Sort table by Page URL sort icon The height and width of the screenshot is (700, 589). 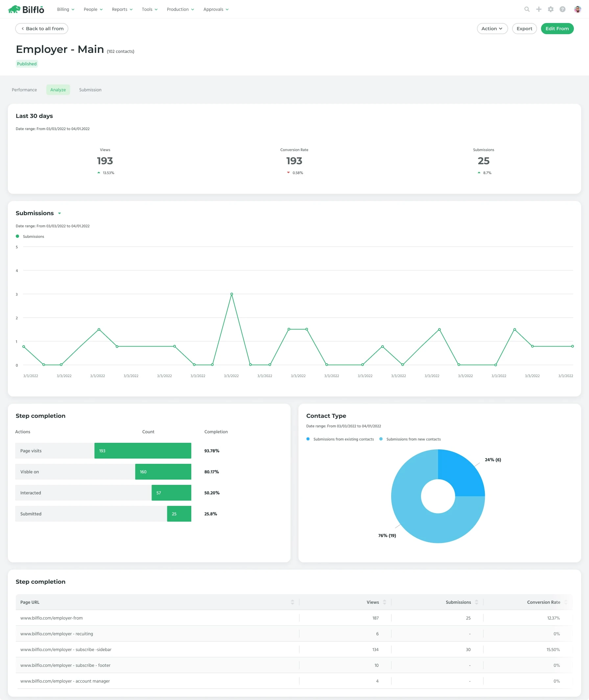click(292, 602)
